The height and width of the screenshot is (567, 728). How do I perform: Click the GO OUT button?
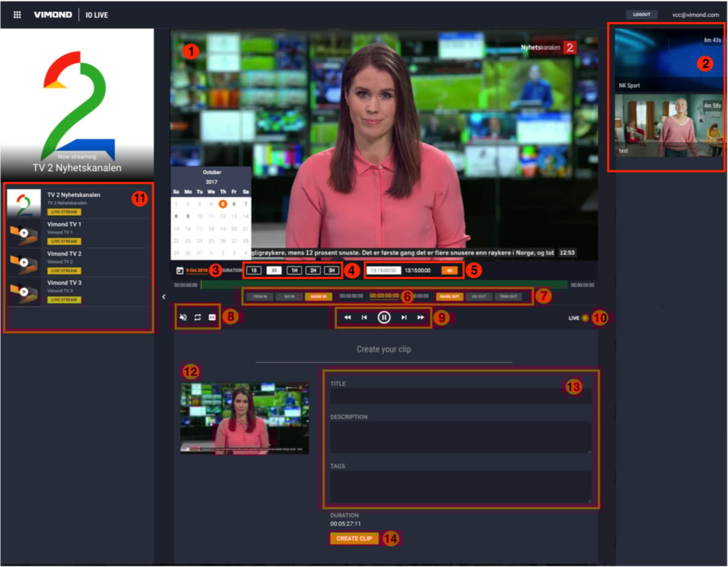[478, 297]
